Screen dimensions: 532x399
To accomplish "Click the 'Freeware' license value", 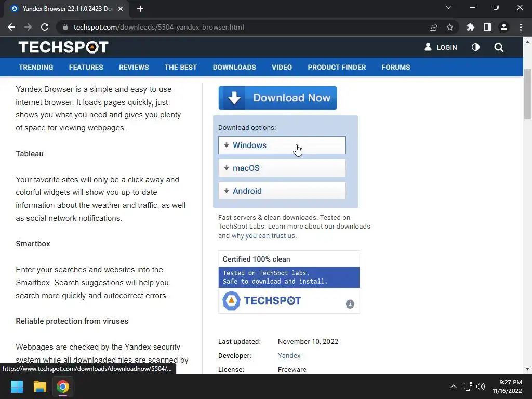I will click(x=292, y=369).
